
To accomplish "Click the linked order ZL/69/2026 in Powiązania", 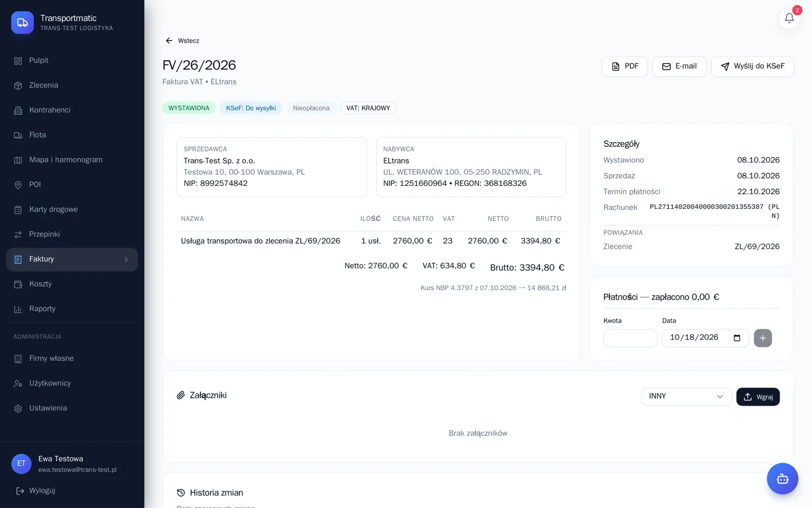I will (x=757, y=247).
